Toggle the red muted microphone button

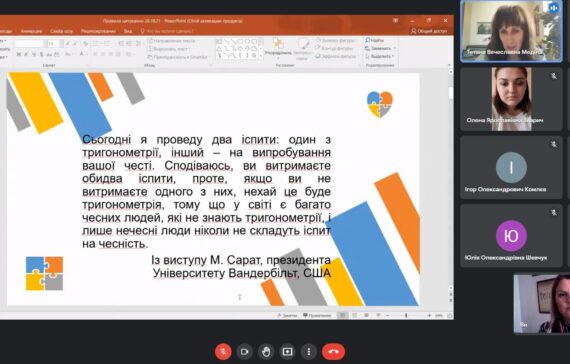pyautogui.click(x=223, y=352)
